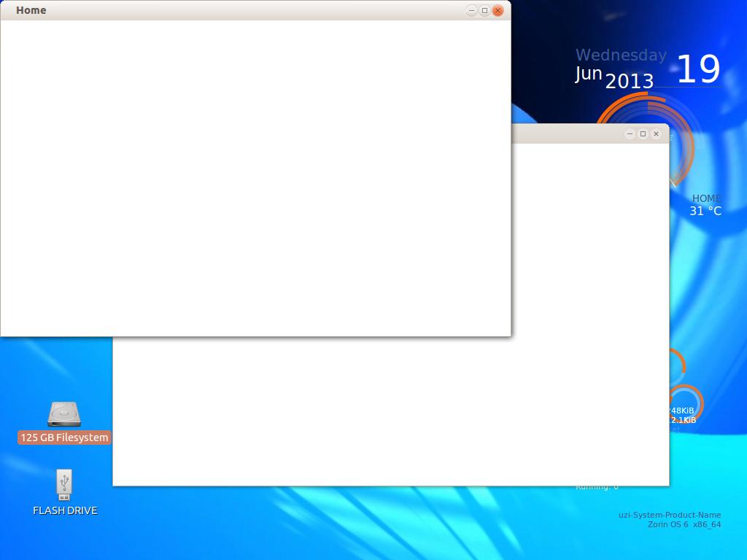Click the "Home" window title text

pyautogui.click(x=31, y=10)
